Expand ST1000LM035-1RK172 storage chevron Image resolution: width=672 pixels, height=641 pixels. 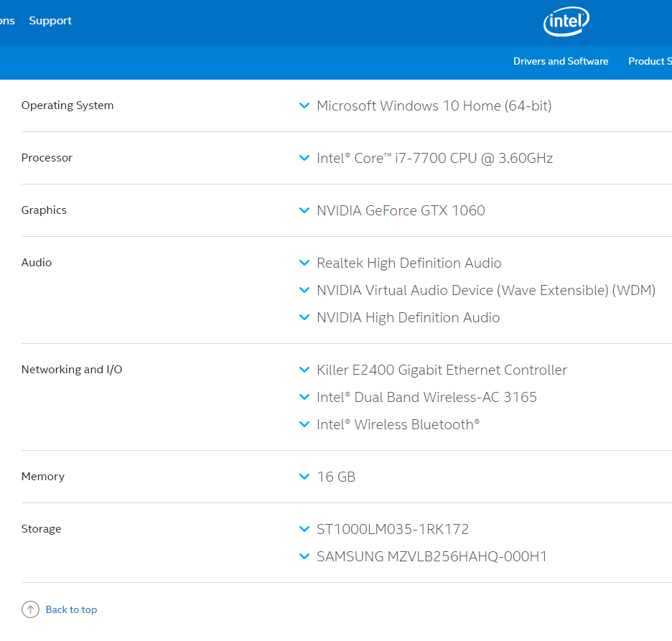(304, 529)
